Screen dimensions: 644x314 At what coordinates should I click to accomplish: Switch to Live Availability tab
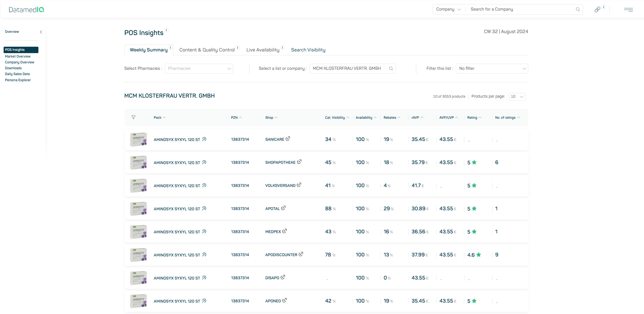[x=263, y=50]
